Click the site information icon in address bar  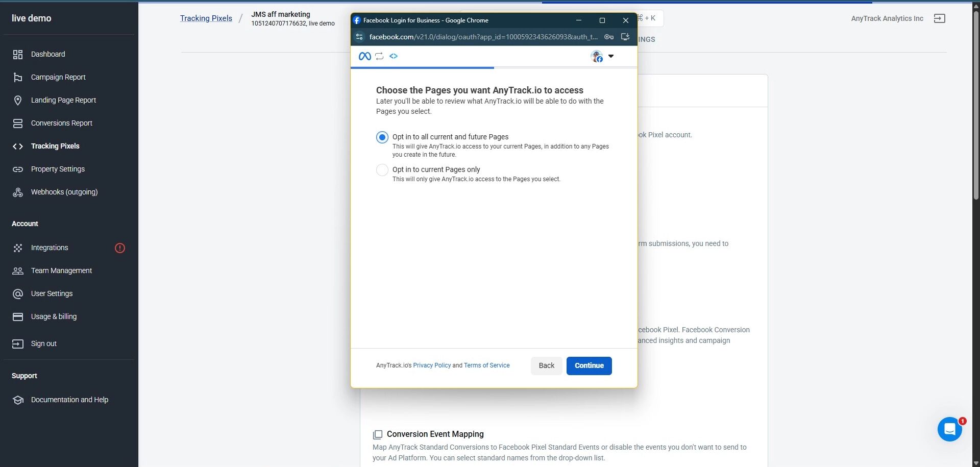(x=359, y=37)
